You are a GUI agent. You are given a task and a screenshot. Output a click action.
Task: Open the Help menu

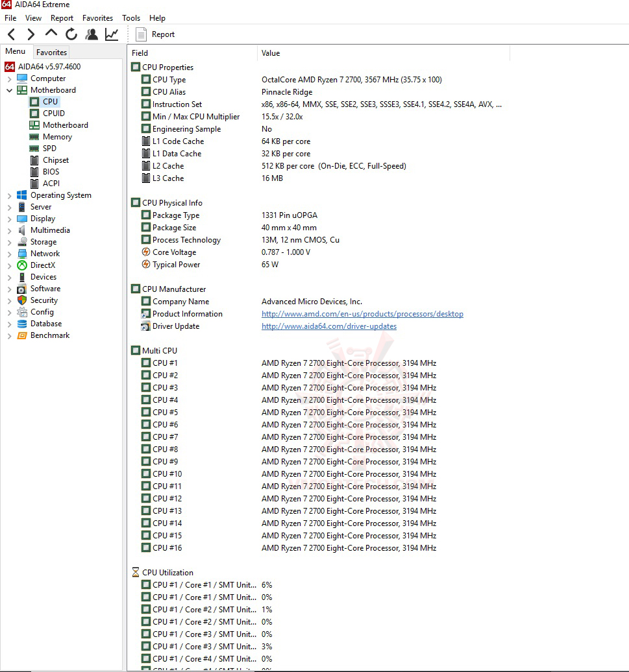pos(157,18)
